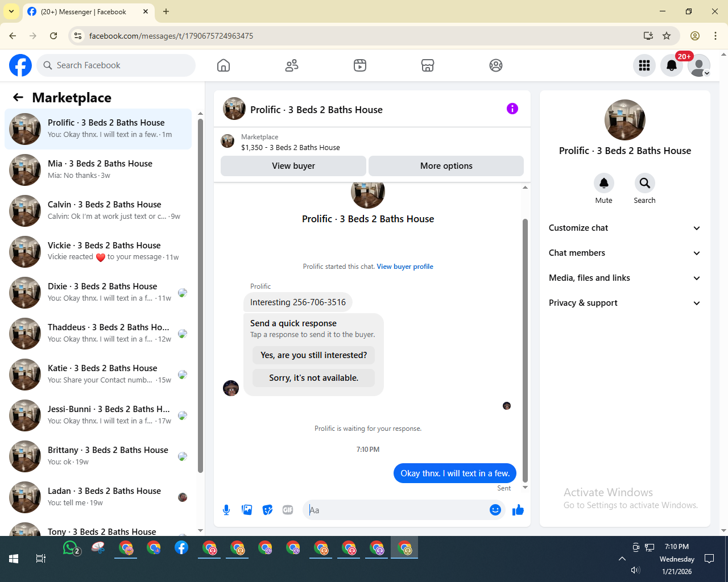This screenshot has height=582, width=728.
Task: Open Thaddeus conversation in chat list
Action: coord(98,334)
